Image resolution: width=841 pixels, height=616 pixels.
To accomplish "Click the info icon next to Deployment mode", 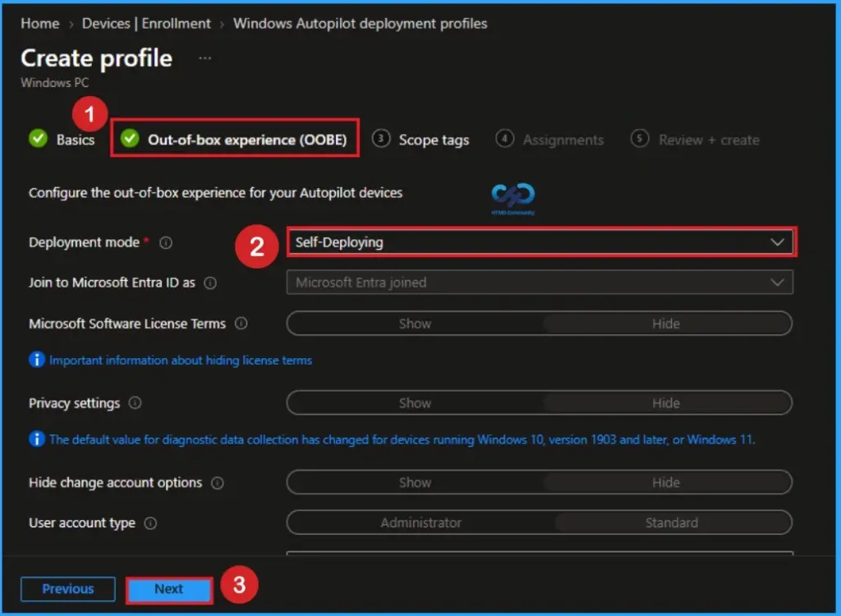I will point(166,242).
